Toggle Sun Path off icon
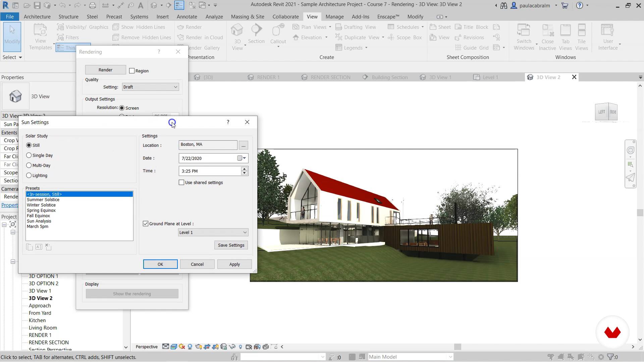644x362 pixels. click(x=182, y=347)
